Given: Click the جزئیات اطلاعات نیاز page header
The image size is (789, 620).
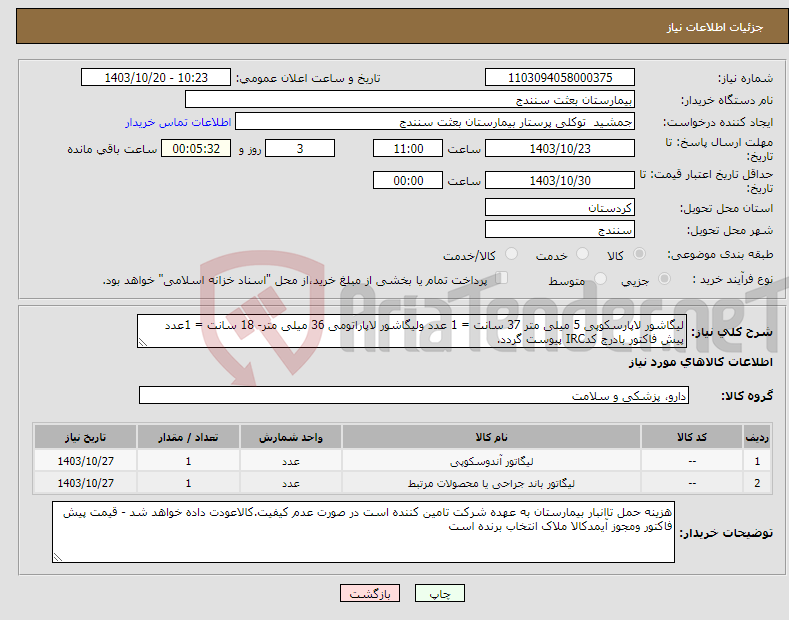Looking at the screenshot, I should pos(715,27).
